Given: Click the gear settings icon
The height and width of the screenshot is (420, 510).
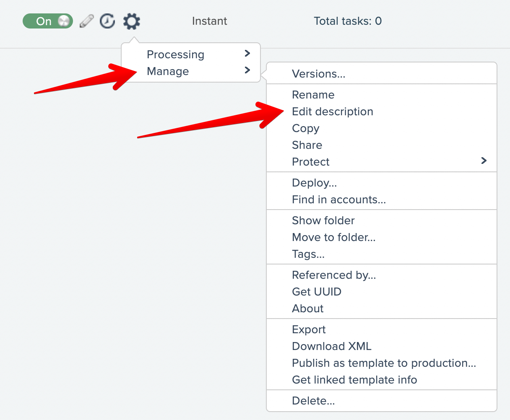Looking at the screenshot, I should click(x=132, y=21).
